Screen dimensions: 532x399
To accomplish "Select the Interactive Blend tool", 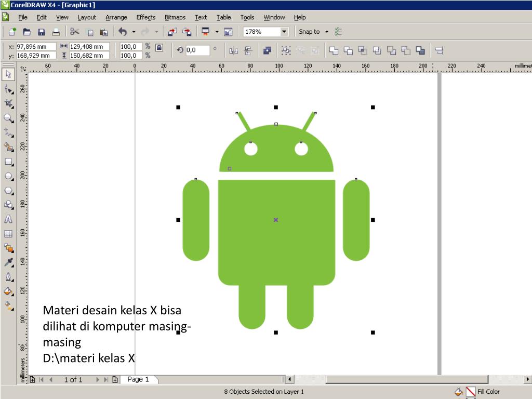I will tap(8, 248).
